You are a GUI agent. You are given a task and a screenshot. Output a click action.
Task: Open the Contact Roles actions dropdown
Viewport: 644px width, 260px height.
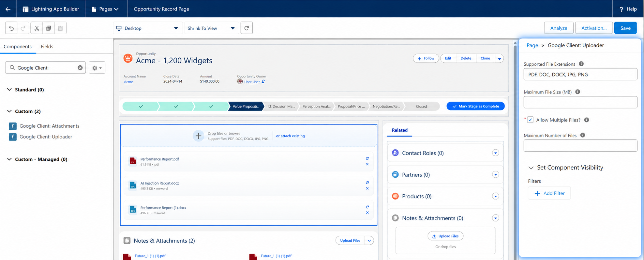point(495,153)
